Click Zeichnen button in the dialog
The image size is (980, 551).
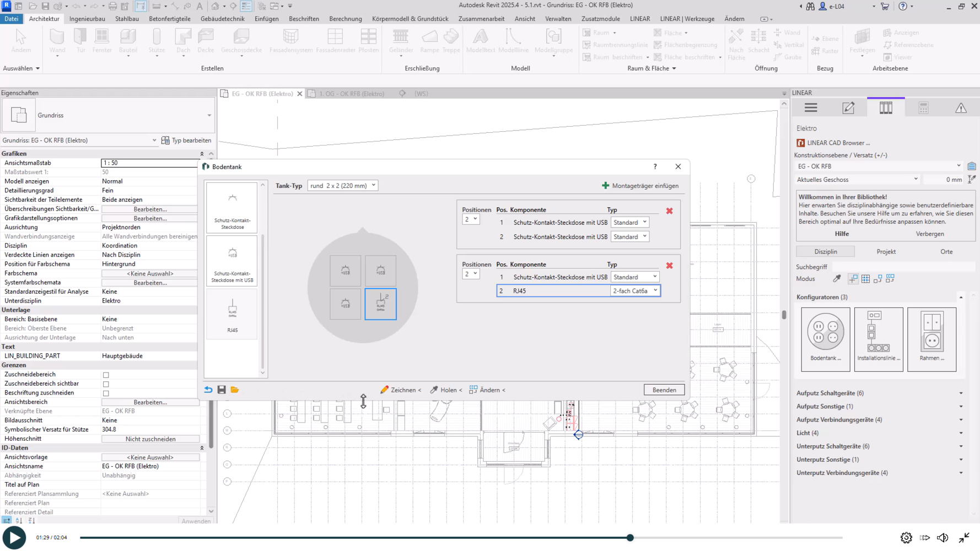pos(401,390)
